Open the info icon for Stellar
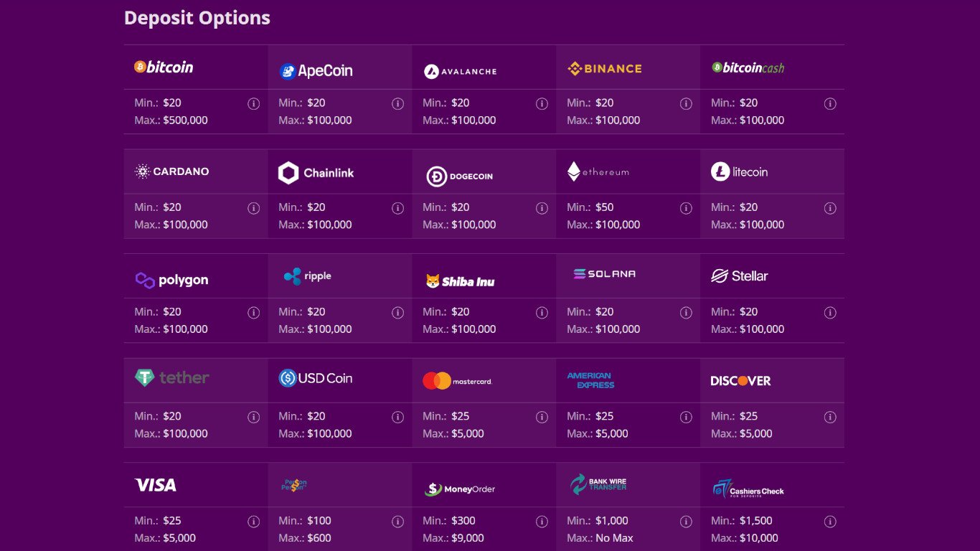 830,313
